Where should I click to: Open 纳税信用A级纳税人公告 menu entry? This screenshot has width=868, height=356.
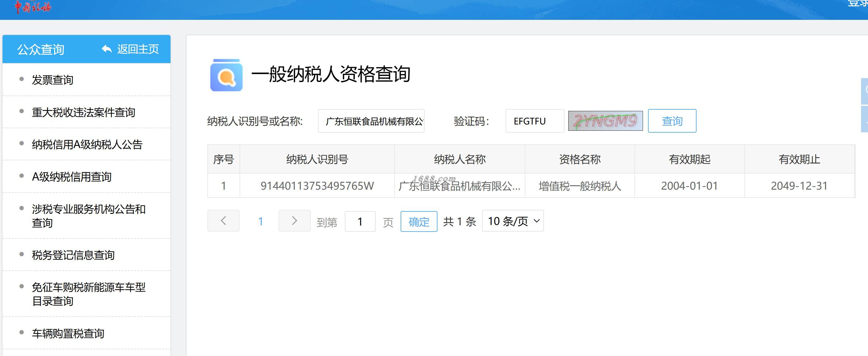87,145
